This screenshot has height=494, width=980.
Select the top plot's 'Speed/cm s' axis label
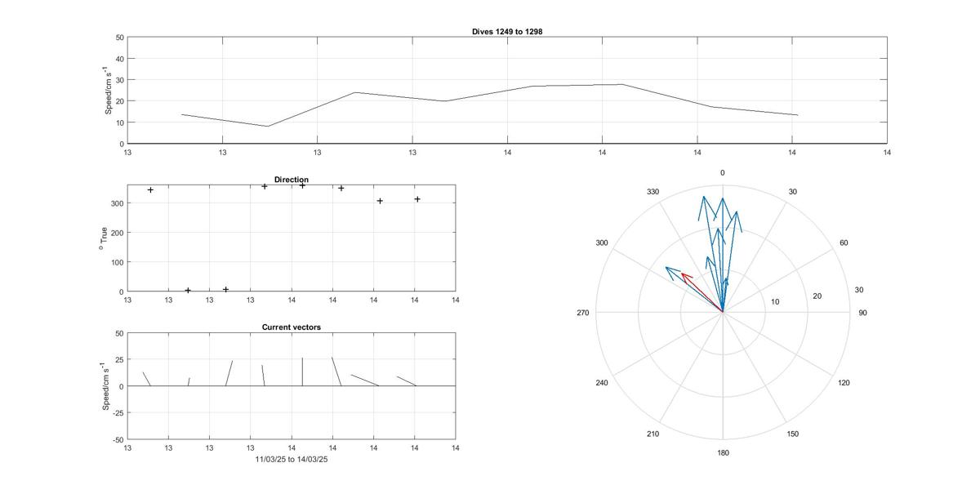click(x=108, y=90)
